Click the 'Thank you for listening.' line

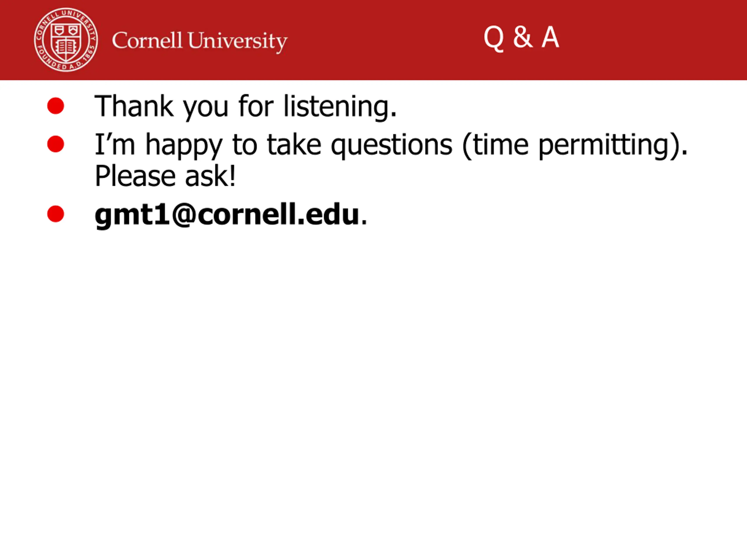pos(245,107)
